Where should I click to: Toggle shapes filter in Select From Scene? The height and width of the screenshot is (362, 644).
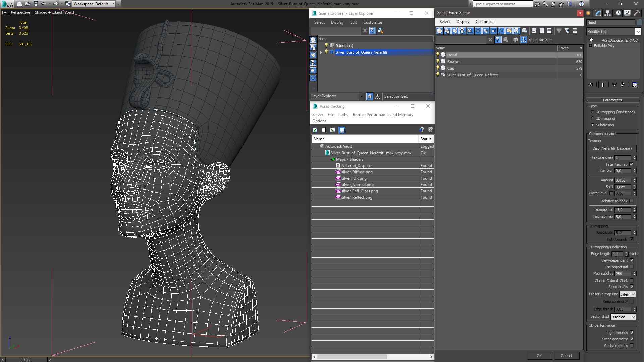(x=447, y=31)
